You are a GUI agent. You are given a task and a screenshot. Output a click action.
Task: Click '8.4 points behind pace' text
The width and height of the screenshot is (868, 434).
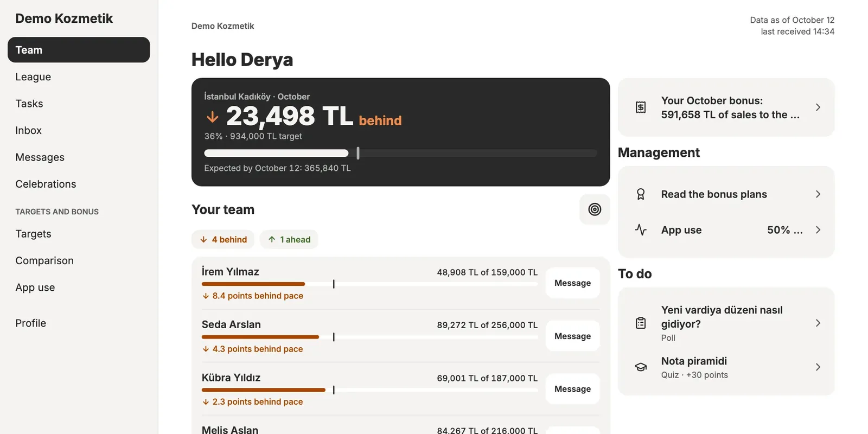[258, 296]
